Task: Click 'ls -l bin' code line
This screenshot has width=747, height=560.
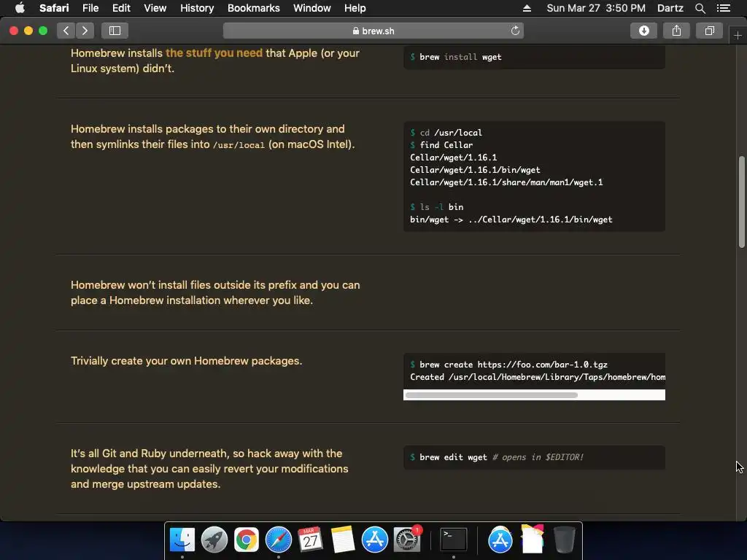Action: pos(437,206)
